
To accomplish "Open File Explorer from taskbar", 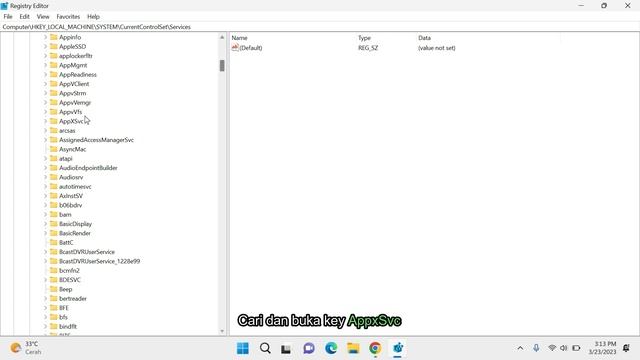I will [353, 348].
